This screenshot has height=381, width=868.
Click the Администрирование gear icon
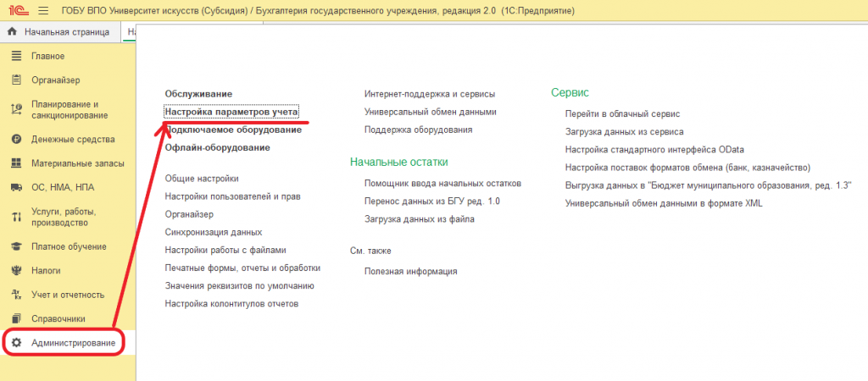tap(16, 343)
